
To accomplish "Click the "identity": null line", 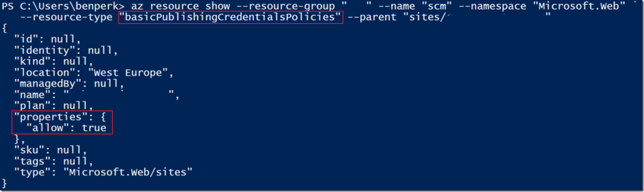I will pyautogui.click(x=66, y=51).
